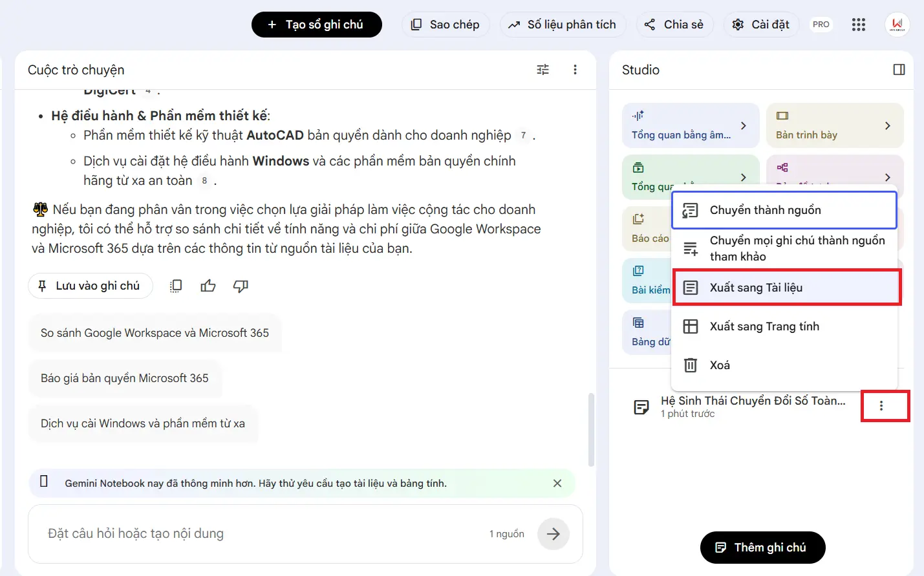Open the Google apps grid icon

pos(859,25)
